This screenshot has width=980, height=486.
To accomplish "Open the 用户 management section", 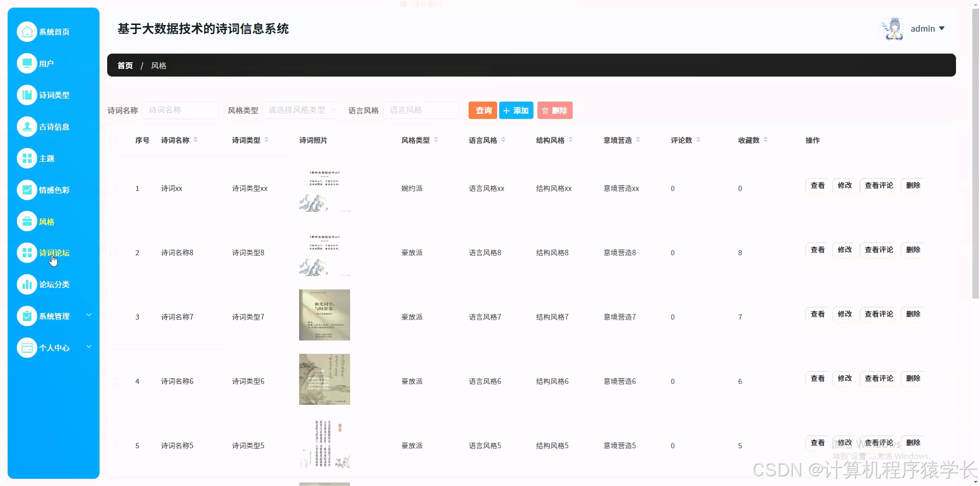I will pos(46,63).
